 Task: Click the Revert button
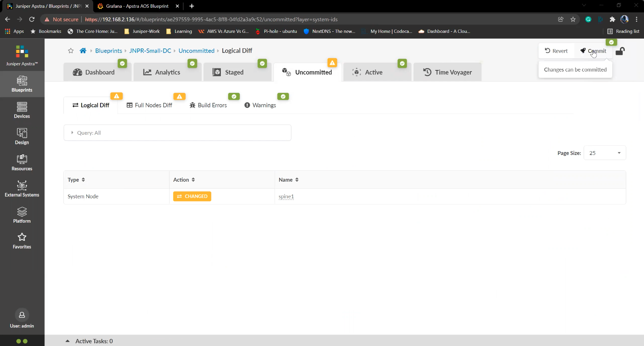point(556,51)
